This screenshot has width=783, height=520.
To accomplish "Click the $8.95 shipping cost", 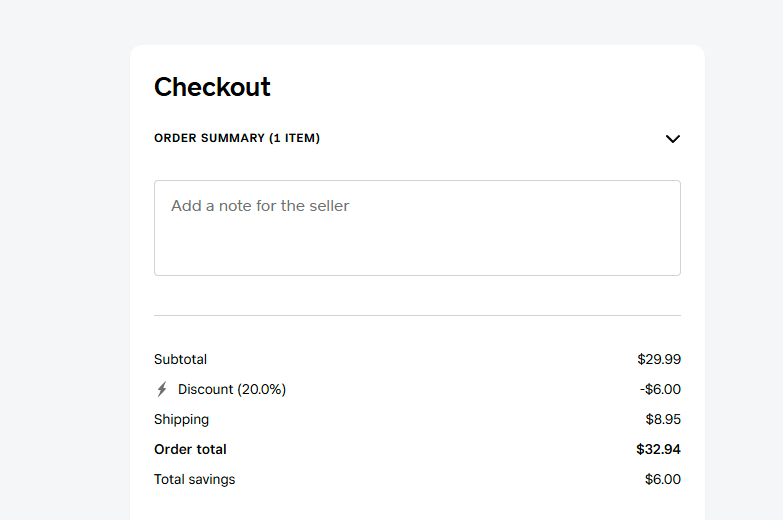I will tap(662, 419).
